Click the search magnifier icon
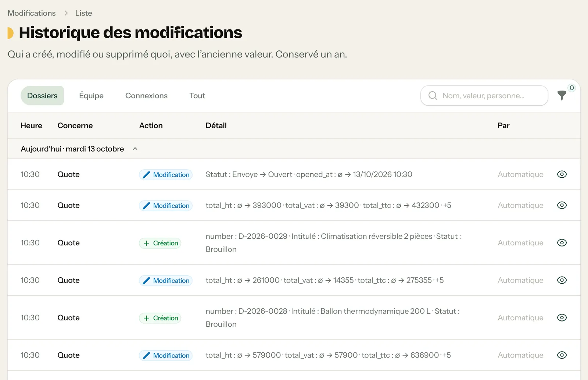 433,96
